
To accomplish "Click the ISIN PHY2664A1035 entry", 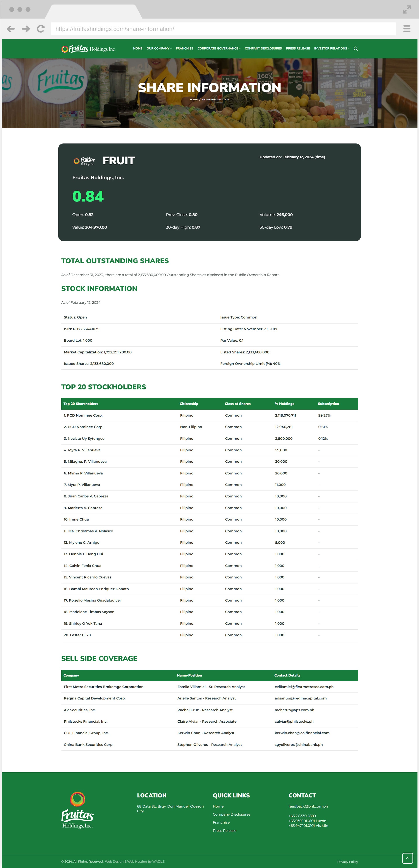I will 82,329.
